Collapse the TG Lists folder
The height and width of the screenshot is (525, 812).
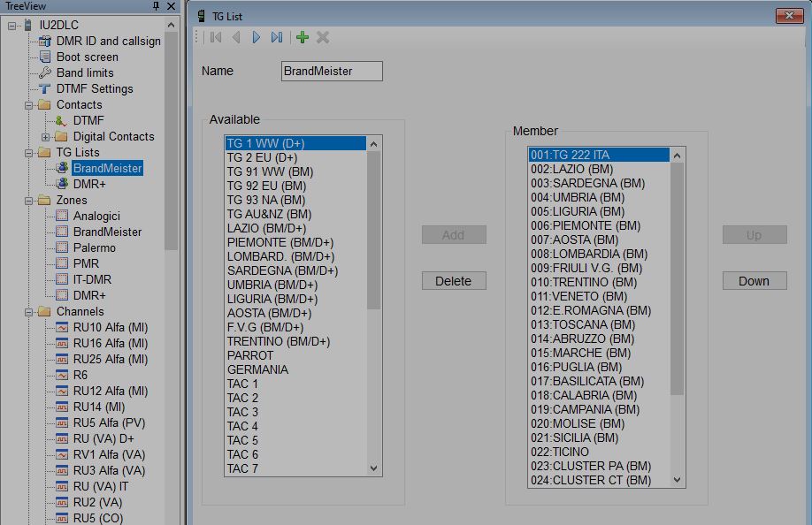[x=29, y=153]
